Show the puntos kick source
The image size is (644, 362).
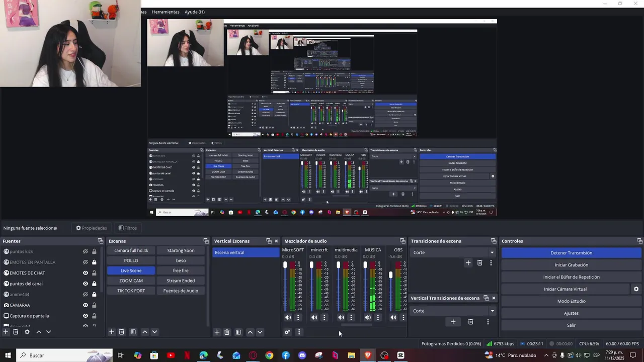(x=86, y=251)
